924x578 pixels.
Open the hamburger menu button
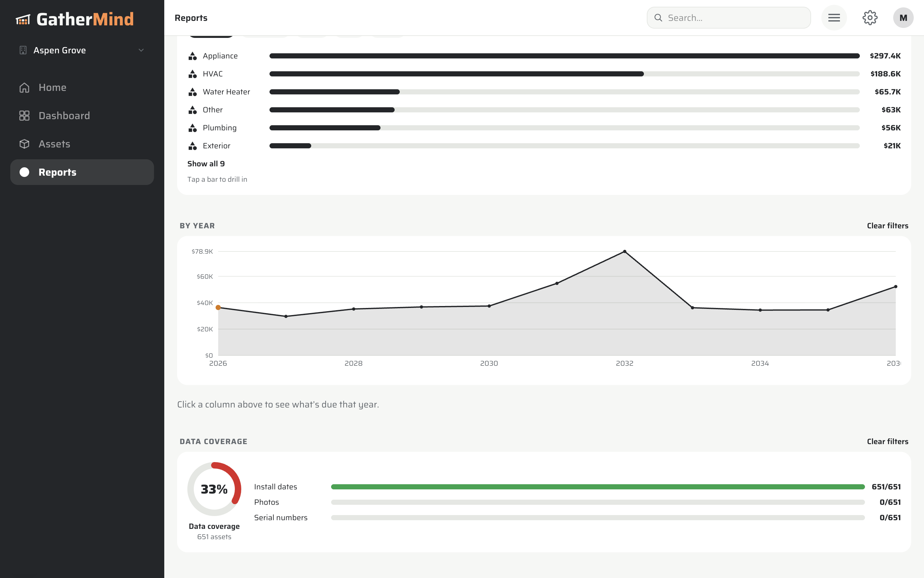click(834, 18)
